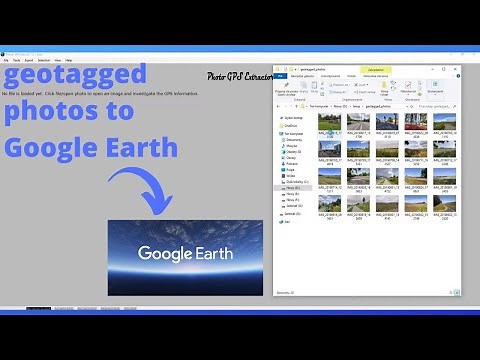Switch to Narzędzia główne ribbon tab
Viewport: 480px width, 360px height.
(x=302, y=76)
